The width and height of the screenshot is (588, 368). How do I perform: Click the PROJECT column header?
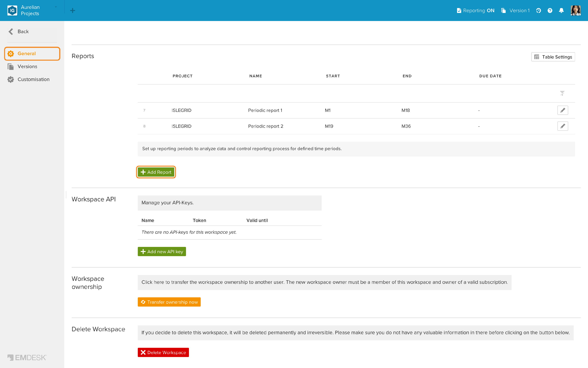pyautogui.click(x=182, y=76)
